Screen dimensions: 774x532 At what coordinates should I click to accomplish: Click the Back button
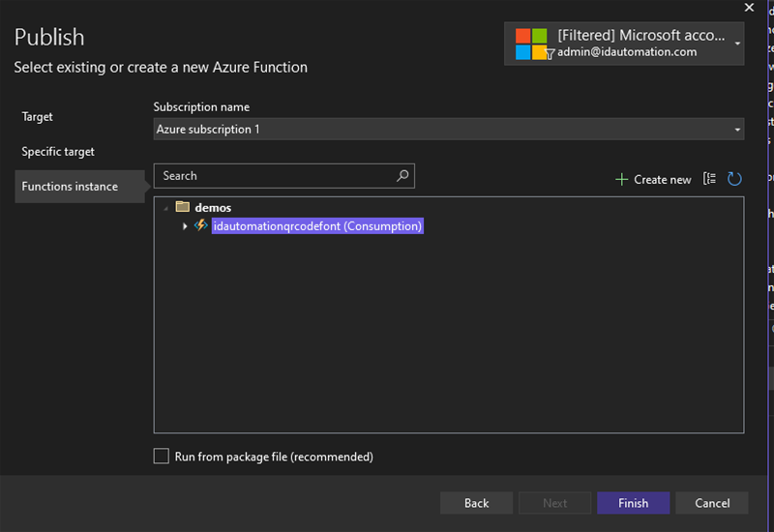point(476,503)
